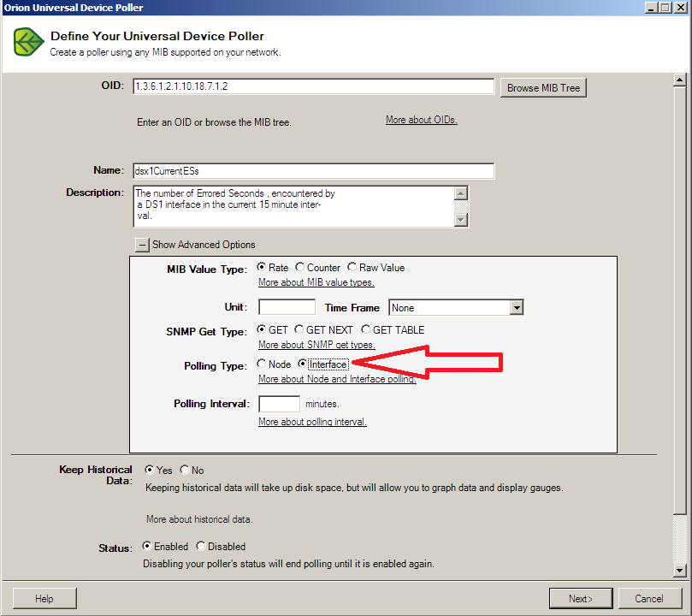Click the Next button

pos(581,598)
